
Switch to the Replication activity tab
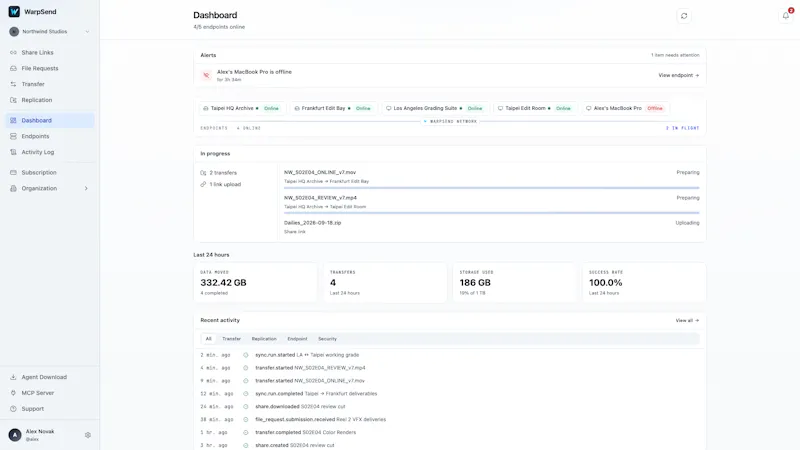coord(264,339)
